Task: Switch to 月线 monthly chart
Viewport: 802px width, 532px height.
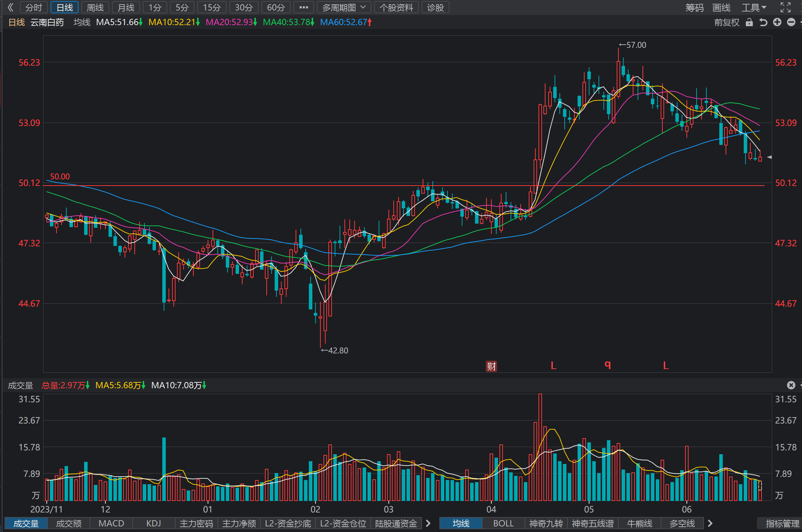Action: click(x=126, y=7)
